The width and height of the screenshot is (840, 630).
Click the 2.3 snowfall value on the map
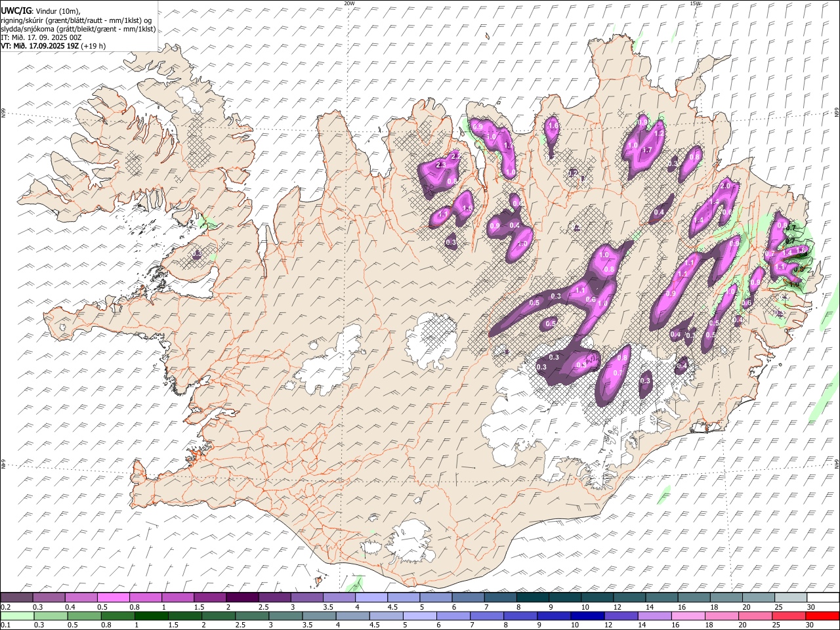pyautogui.click(x=441, y=165)
